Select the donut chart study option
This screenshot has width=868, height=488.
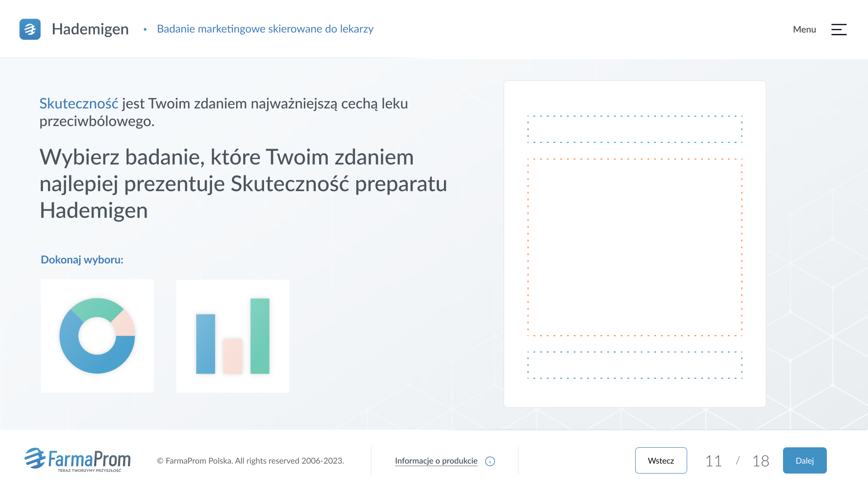(x=97, y=336)
